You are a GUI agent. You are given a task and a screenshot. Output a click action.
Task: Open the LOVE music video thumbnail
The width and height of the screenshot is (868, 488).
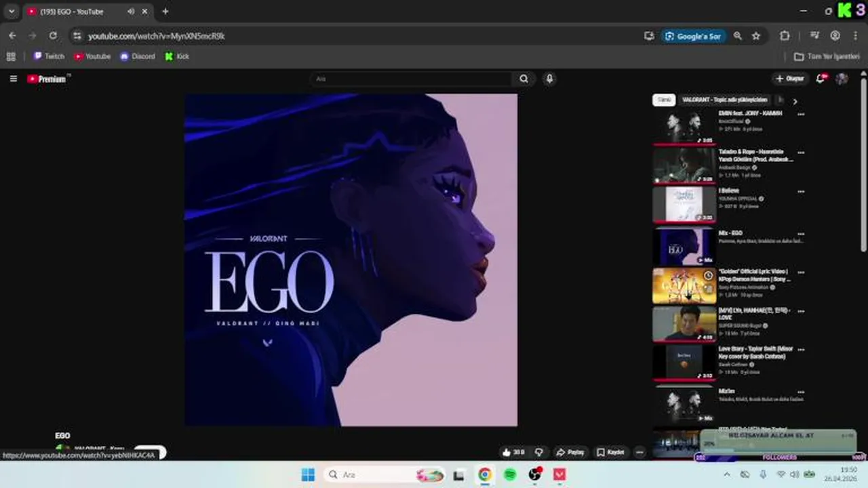pos(684,324)
